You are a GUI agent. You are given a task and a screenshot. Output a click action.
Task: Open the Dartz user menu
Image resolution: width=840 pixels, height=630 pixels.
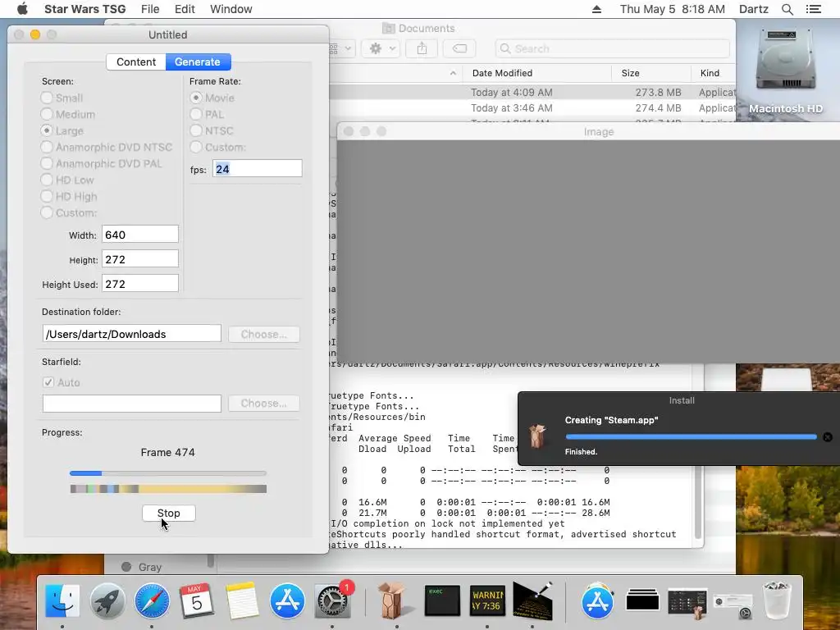tap(753, 9)
